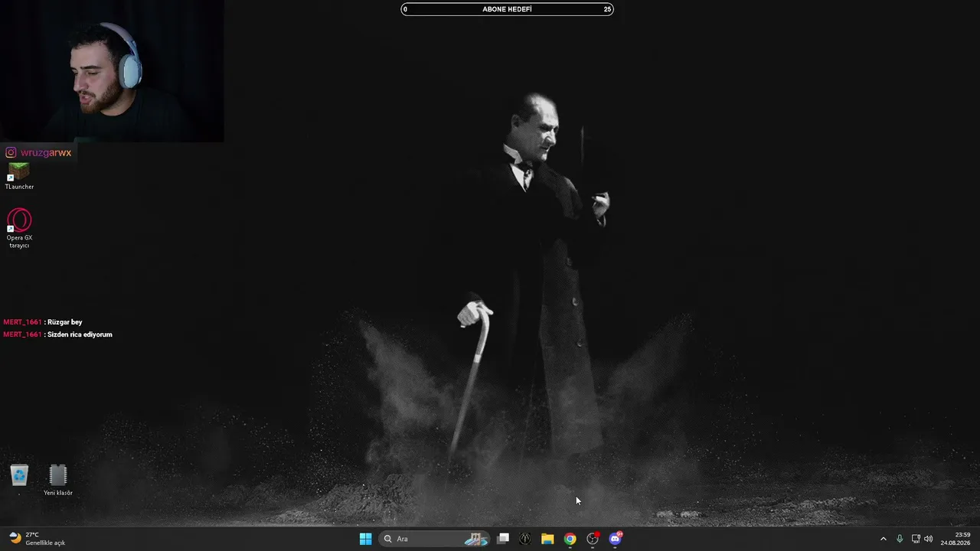Viewport: 980px width, 551px height.
Task: Open Task View from the taskbar
Action: click(x=503, y=539)
